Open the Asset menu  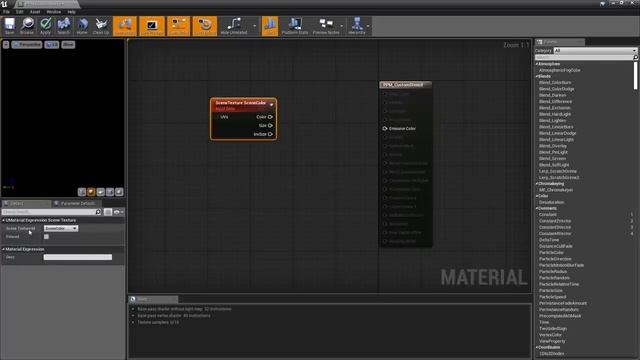(x=35, y=12)
